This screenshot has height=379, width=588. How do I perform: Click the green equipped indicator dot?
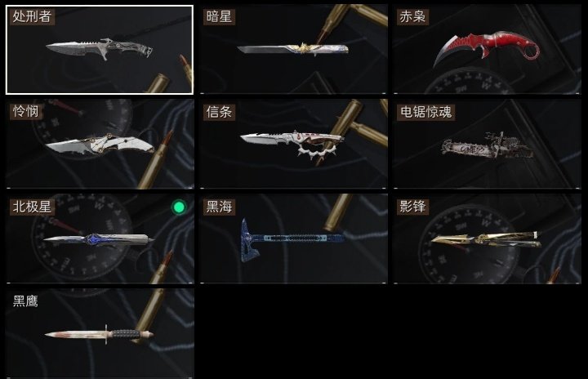click(179, 207)
